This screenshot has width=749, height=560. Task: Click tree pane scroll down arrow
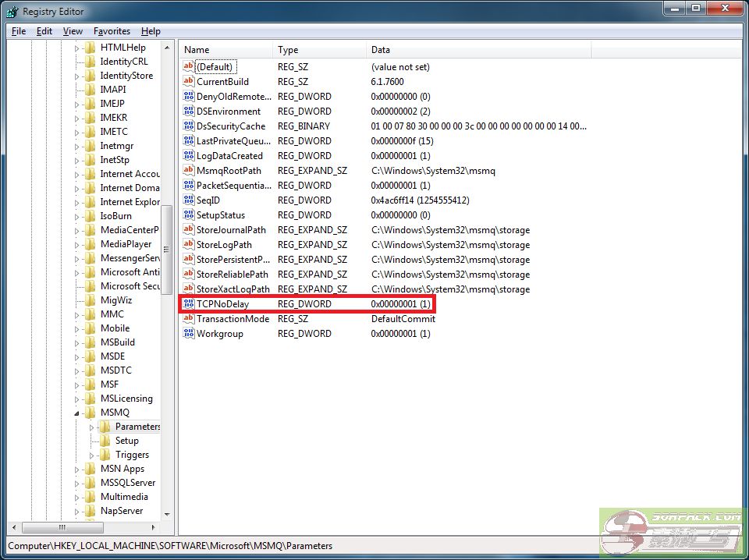point(167,514)
